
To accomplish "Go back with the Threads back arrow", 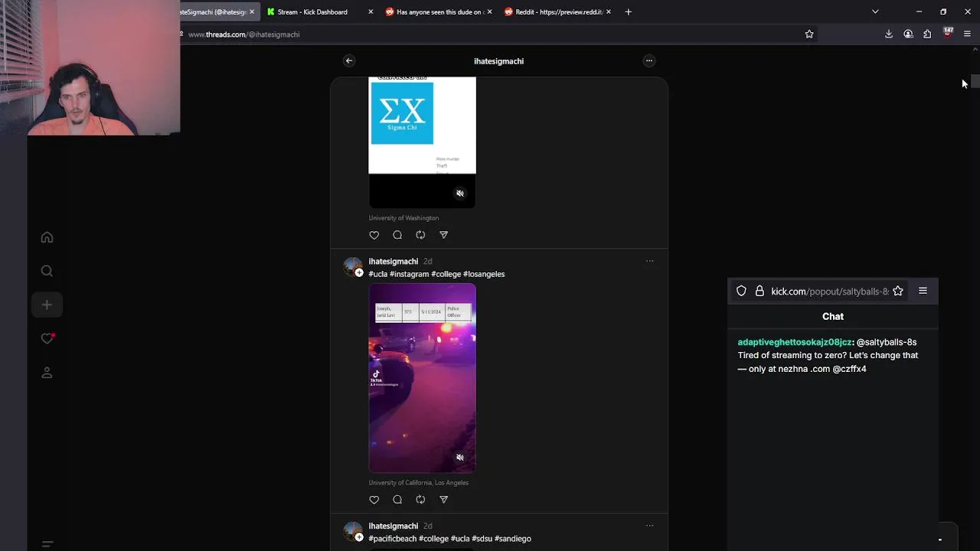I will 349,60.
